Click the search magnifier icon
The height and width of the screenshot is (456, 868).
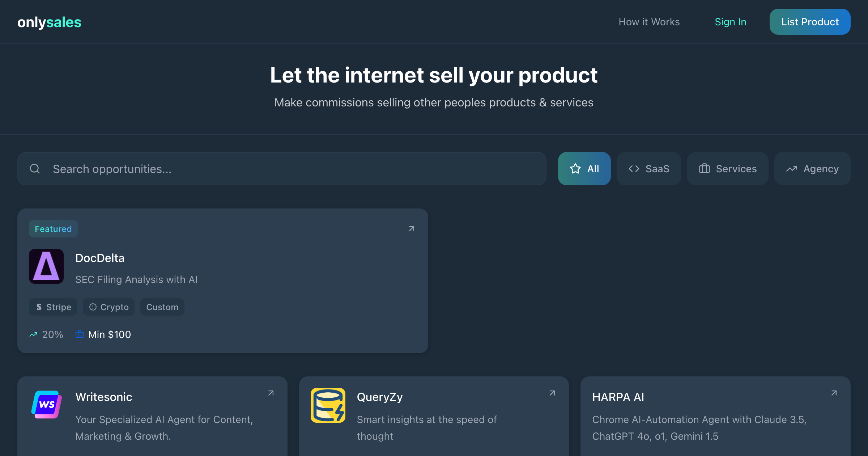pyautogui.click(x=35, y=169)
